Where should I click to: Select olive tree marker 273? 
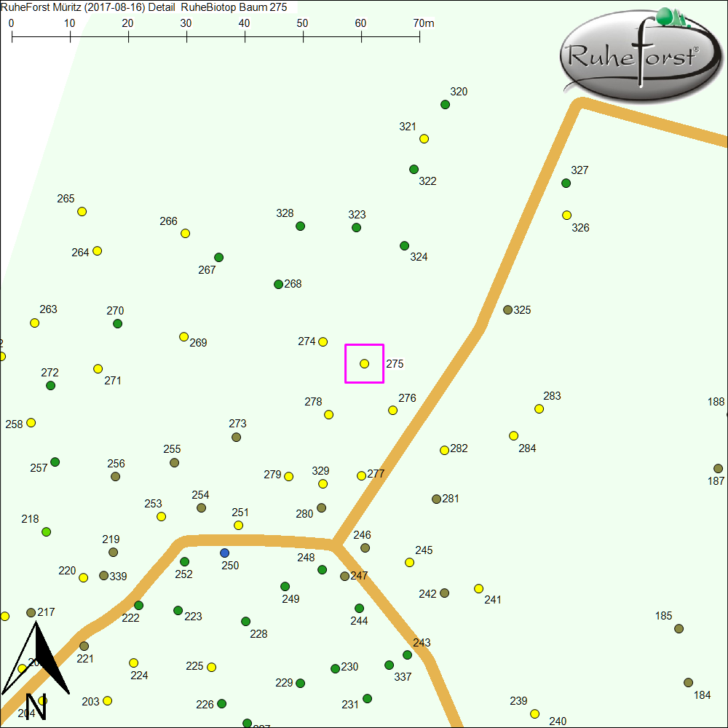[237, 438]
